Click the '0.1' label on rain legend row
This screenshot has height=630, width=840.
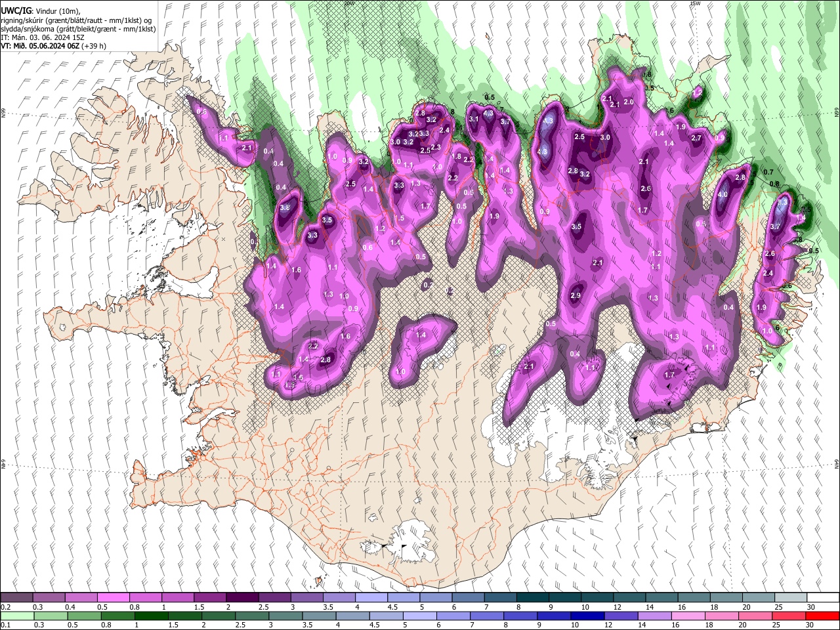pyautogui.click(x=5, y=625)
